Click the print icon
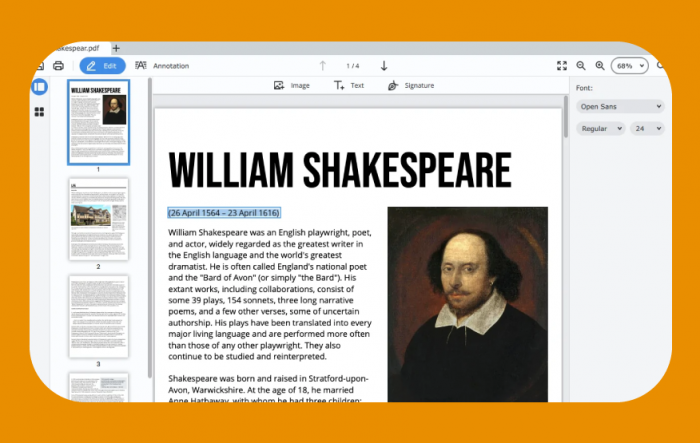Image resolution: width=700 pixels, height=443 pixels. pyautogui.click(x=58, y=66)
